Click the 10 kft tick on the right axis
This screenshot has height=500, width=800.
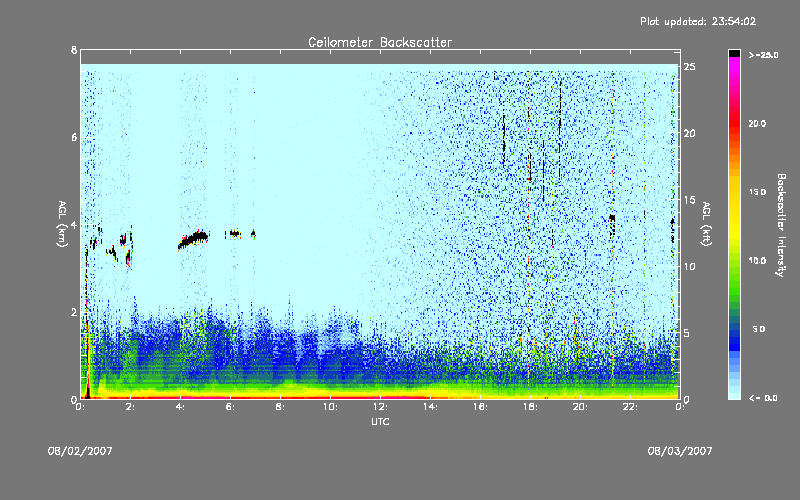point(689,266)
